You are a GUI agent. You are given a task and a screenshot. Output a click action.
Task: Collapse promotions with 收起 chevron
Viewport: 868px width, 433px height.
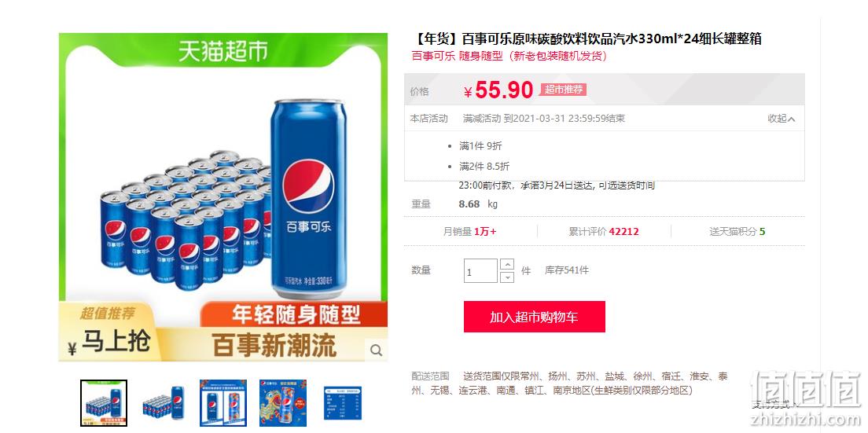point(782,119)
